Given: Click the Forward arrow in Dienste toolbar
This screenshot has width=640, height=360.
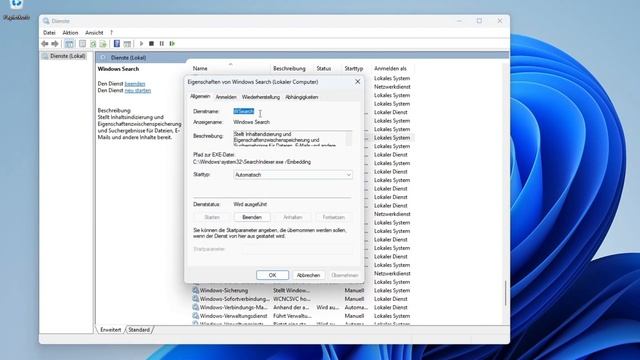Looking at the screenshot, I should [x=55, y=44].
